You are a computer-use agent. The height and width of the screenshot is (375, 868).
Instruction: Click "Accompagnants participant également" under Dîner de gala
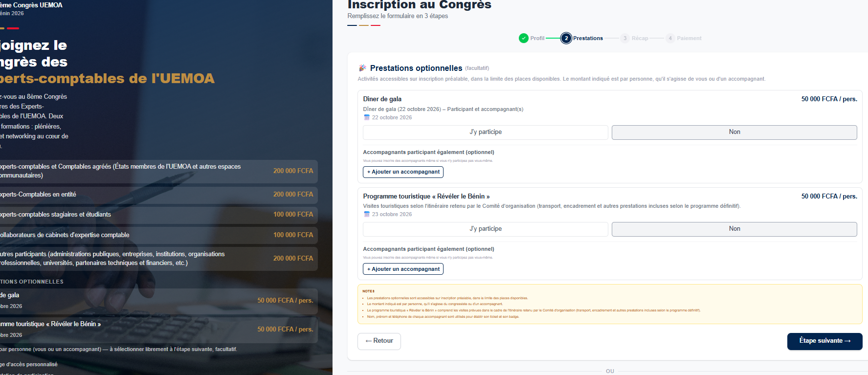(x=428, y=152)
